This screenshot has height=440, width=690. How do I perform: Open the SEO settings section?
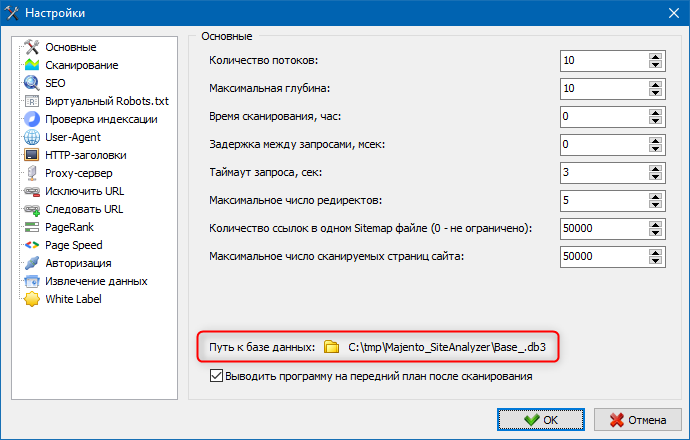pos(55,83)
